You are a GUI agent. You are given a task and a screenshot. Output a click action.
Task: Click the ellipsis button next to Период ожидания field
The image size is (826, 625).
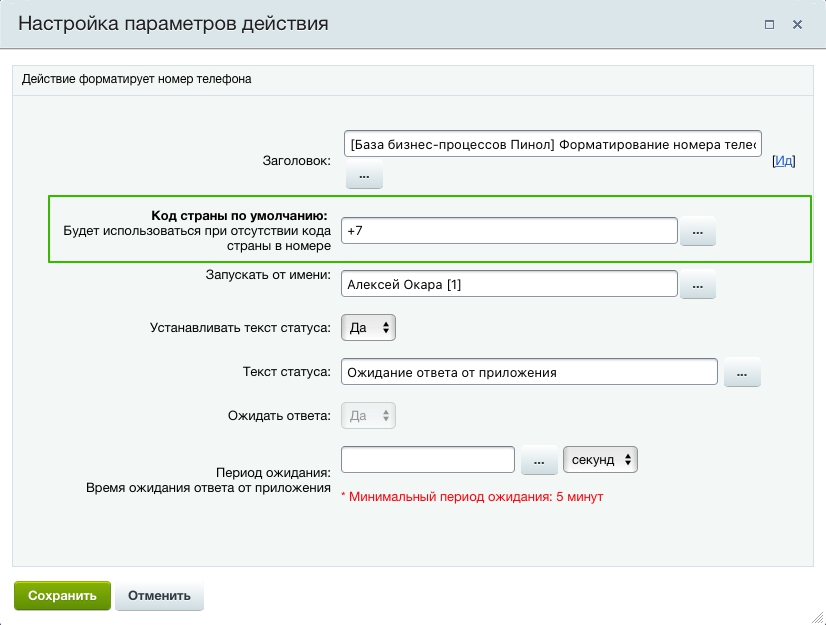point(538,461)
